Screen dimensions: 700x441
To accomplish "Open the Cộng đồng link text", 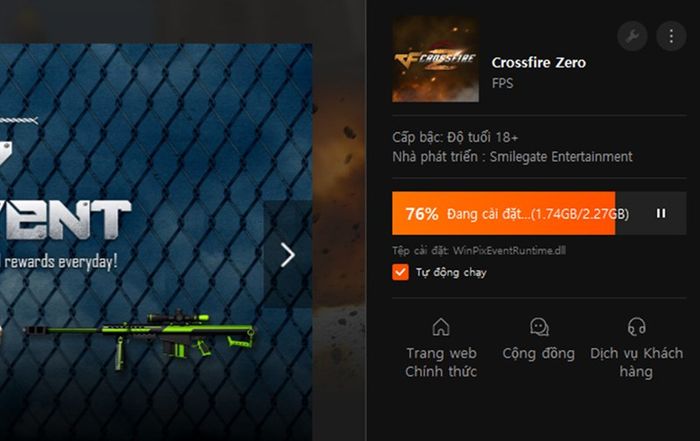I will tap(538, 354).
